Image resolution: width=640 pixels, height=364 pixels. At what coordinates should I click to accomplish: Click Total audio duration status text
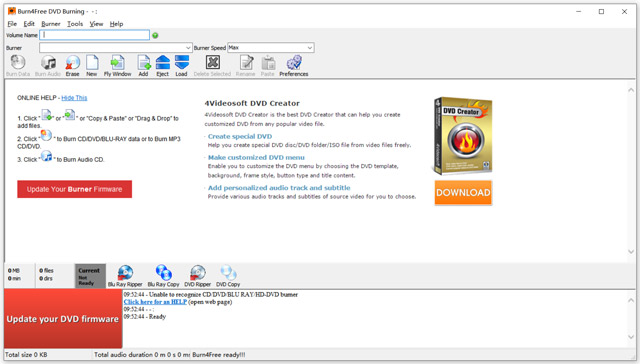coord(142,355)
